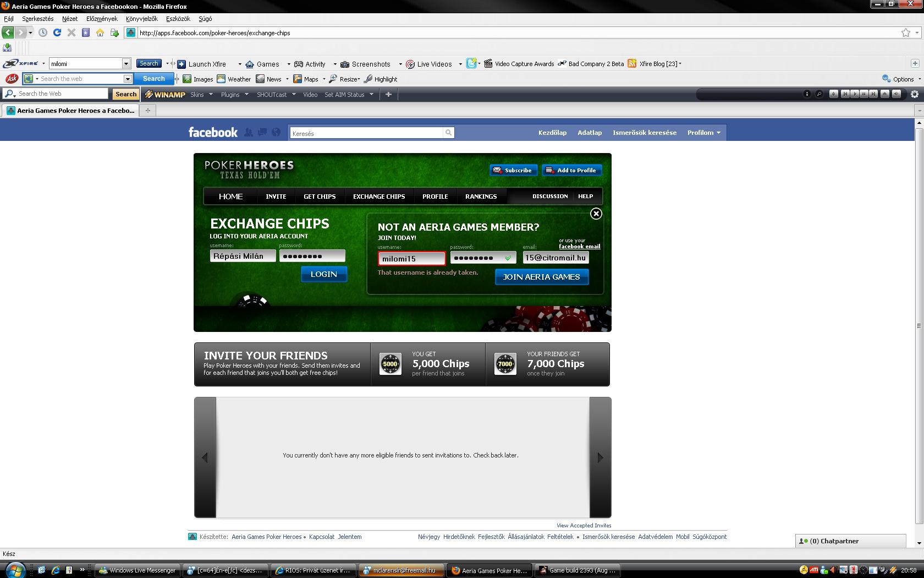Go back with the green Back arrow
This screenshot has width=924, height=578.
coord(8,32)
